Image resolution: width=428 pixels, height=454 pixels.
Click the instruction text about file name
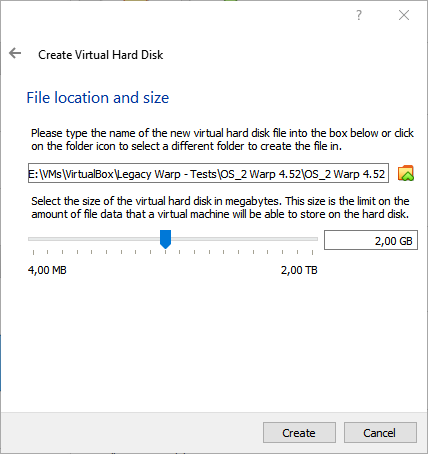click(x=222, y=140)
